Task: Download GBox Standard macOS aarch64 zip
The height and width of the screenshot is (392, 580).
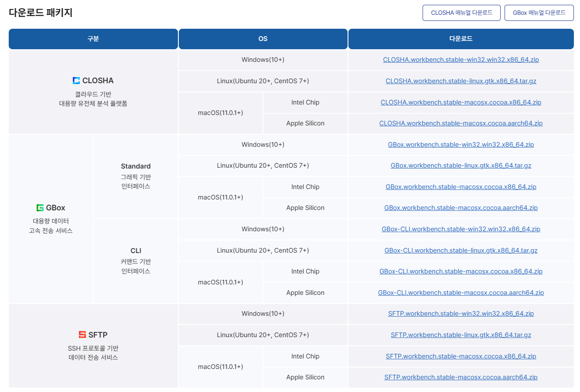Action: pos(461,208)
